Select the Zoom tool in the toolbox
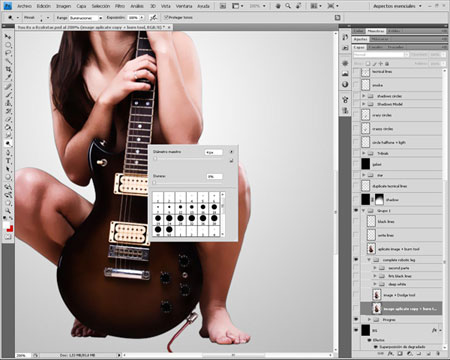The image size is (450, 360). 8,211
